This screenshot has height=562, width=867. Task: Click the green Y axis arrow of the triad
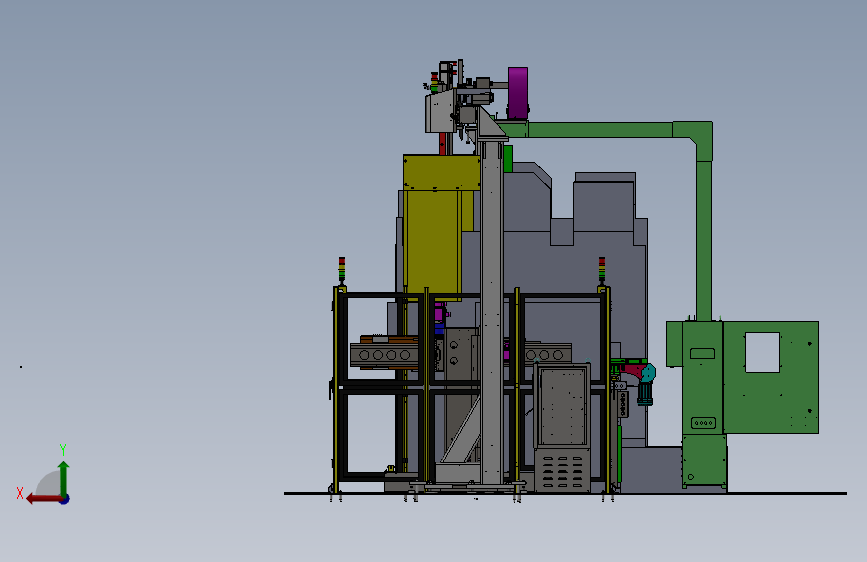(x=64, y=478)
